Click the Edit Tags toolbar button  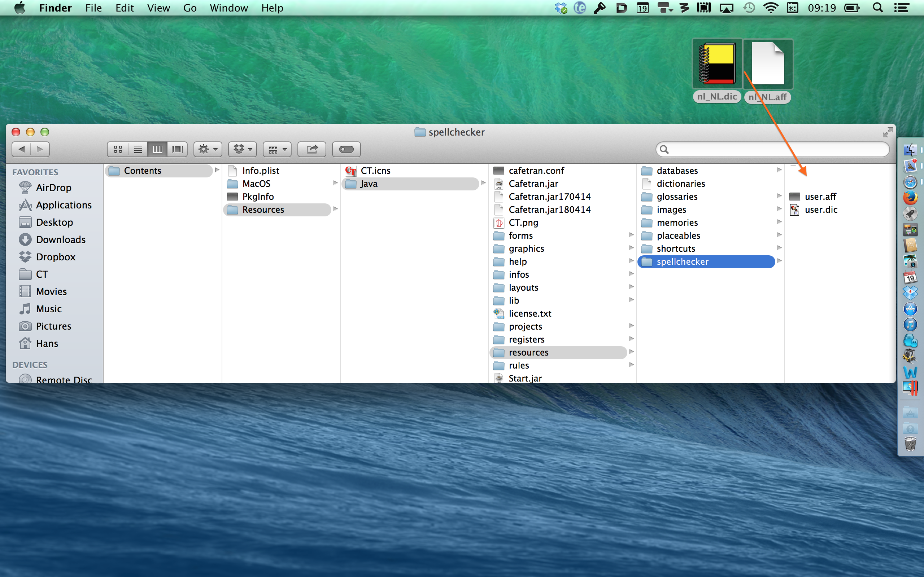coord(346,149)
